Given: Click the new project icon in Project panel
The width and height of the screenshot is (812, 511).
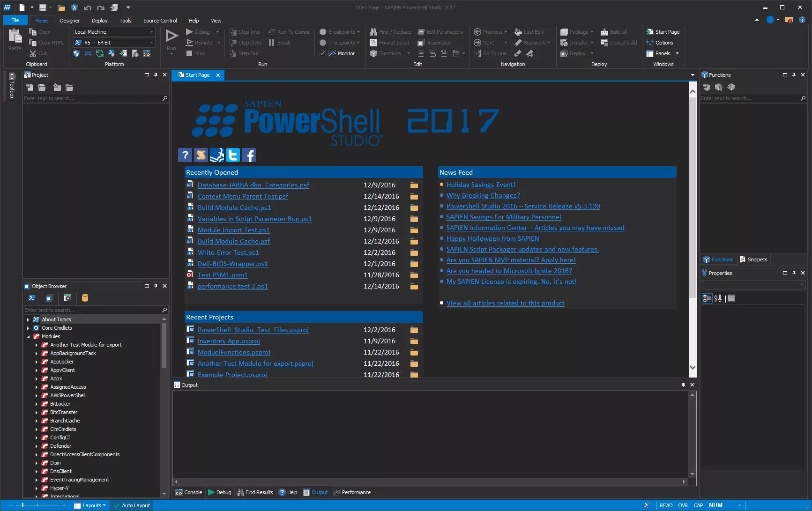Looking at the screenshot, I should [30, 87].
